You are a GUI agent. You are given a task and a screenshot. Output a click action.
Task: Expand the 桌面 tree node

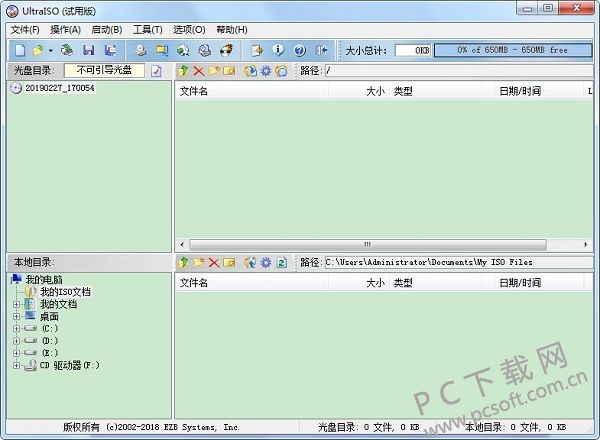click(16, 316)
